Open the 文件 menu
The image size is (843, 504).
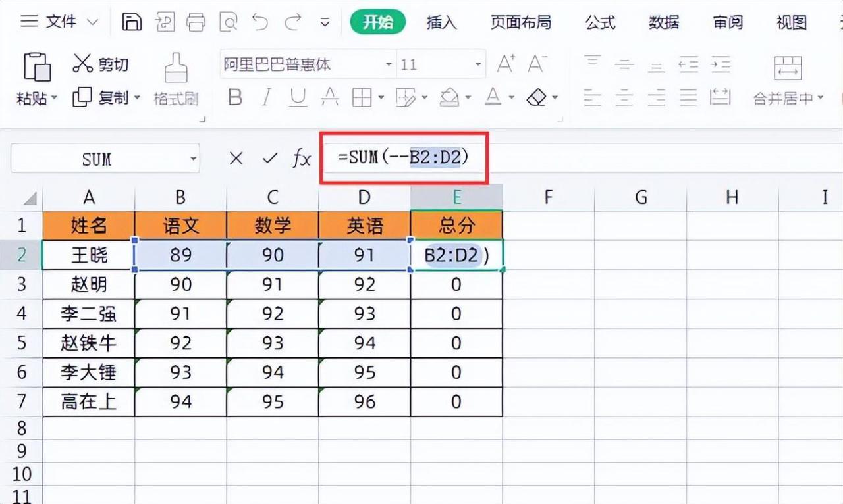coord(61,22)
